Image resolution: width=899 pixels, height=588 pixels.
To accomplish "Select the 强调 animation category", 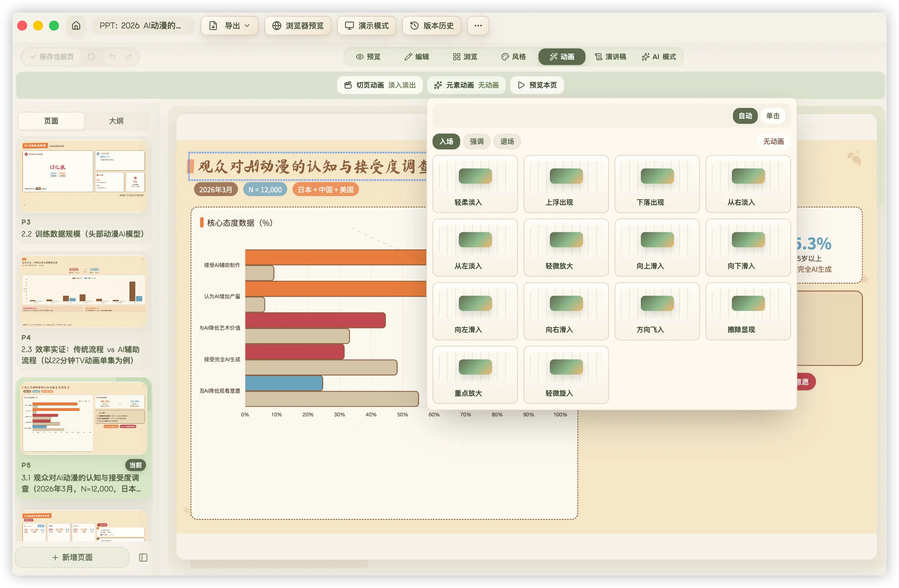I will point(476,141).
